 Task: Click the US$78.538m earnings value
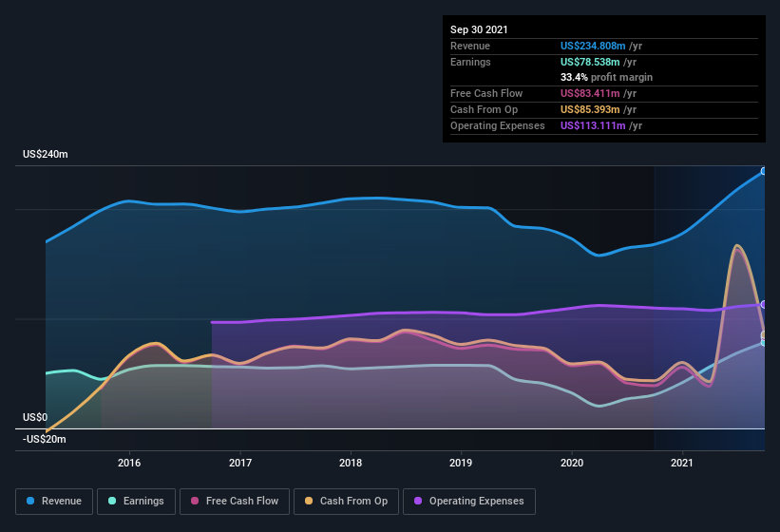pos(590,62)
